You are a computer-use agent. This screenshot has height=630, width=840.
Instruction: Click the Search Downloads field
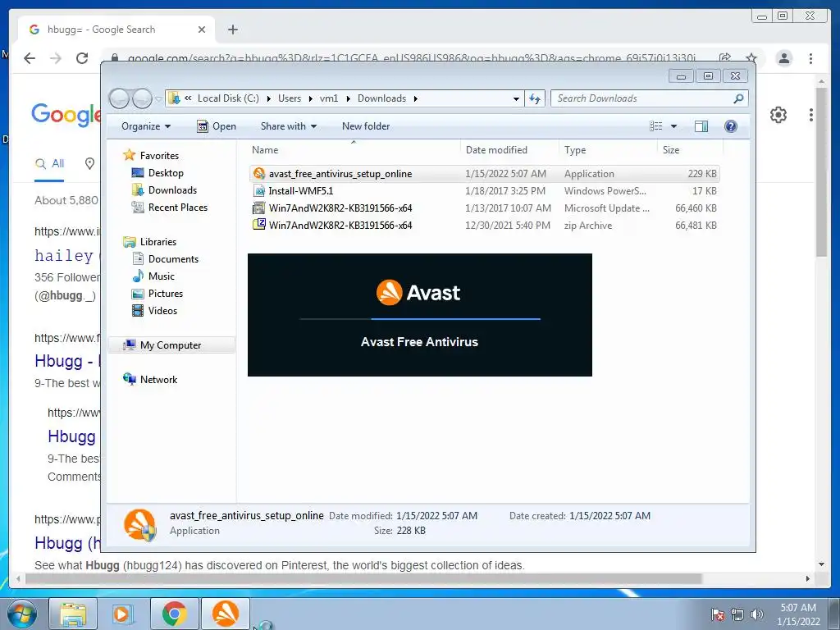[x=650, y=98]
